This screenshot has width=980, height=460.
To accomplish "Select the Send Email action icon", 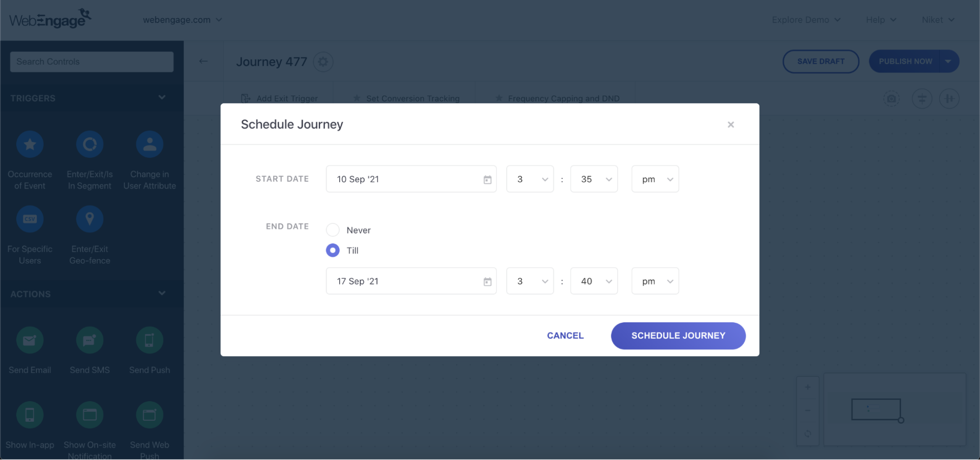I will [30, 340].
